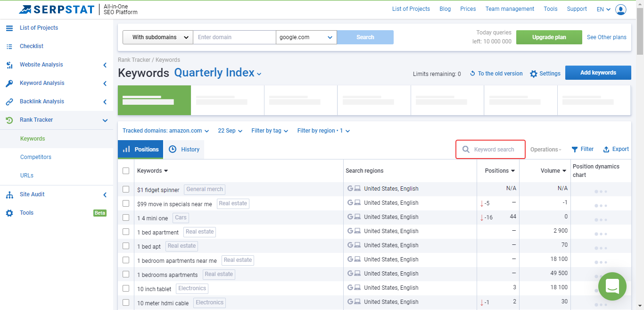Check the 1 bedroom apartments near me checkbox

click(x=126, y=260)
